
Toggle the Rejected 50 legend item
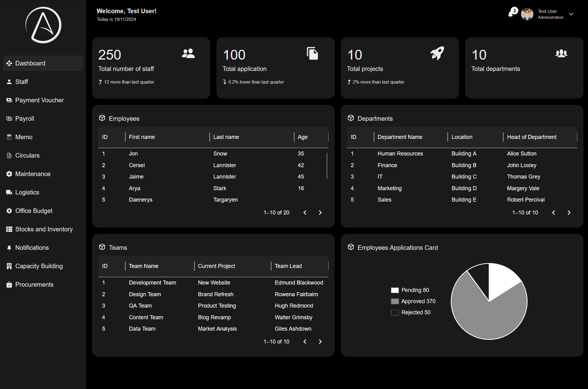pos(411,312)
